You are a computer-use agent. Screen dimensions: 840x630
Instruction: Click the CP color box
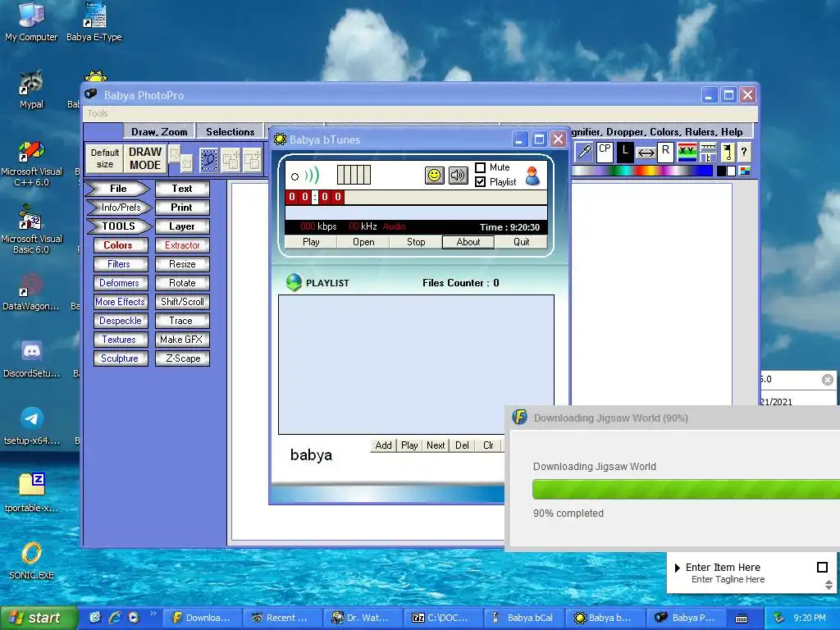(x=605, y=152)
